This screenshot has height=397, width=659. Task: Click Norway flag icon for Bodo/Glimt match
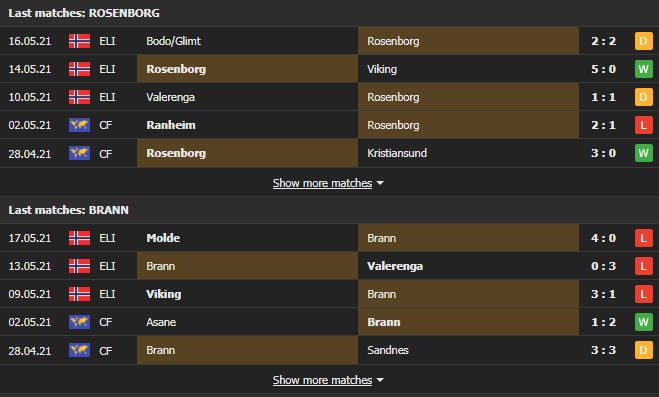pos(79,41)
